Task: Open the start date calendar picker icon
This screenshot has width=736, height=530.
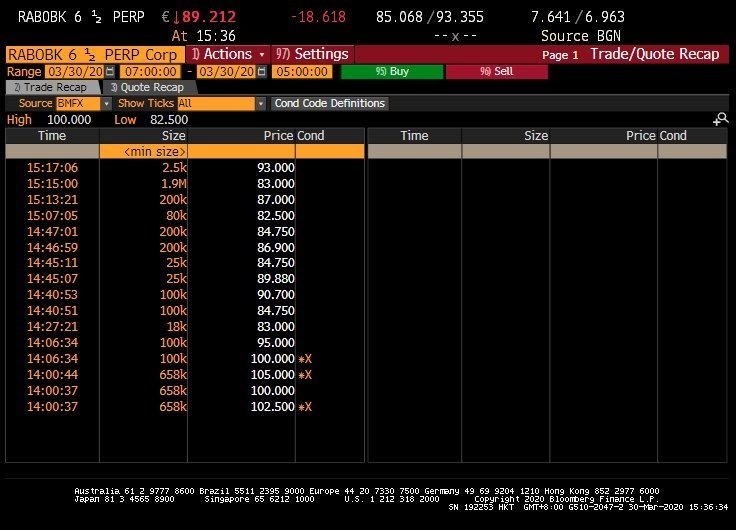Action: click(x=110, y=72)
